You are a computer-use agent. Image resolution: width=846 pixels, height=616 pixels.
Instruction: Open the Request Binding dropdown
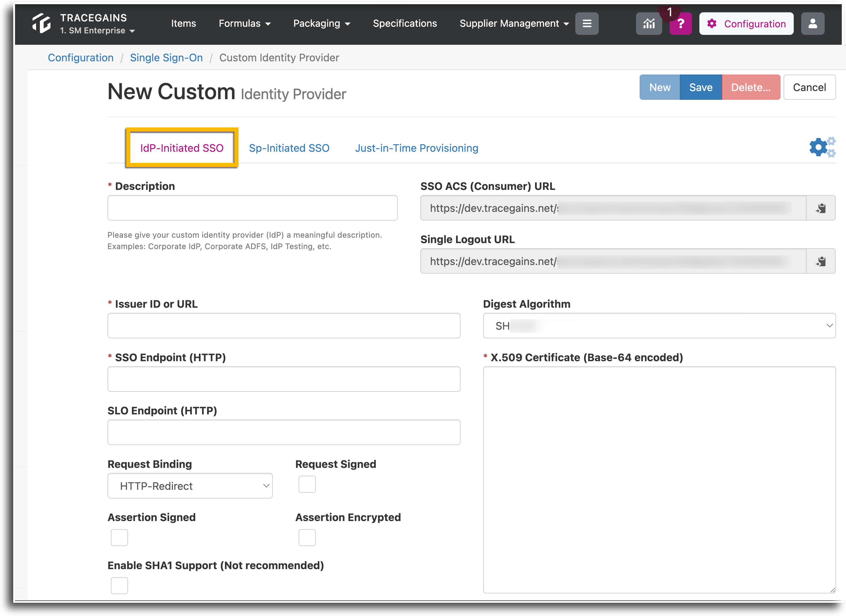click(190, 486)
